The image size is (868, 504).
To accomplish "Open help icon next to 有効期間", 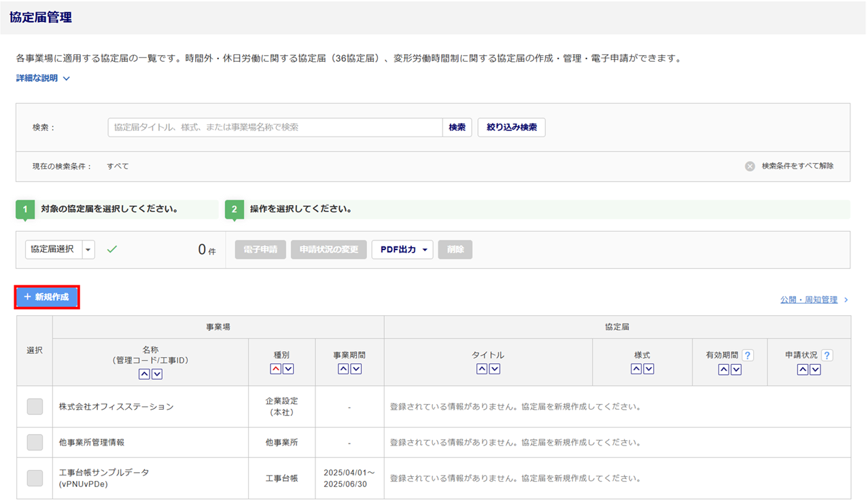I will click(x=748, y=355).
